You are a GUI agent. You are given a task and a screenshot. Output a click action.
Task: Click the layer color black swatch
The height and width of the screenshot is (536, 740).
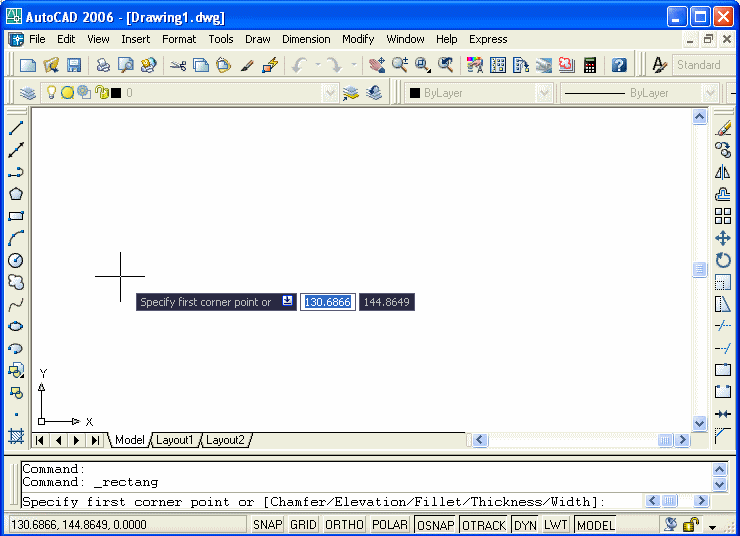[x=116, y=93]
